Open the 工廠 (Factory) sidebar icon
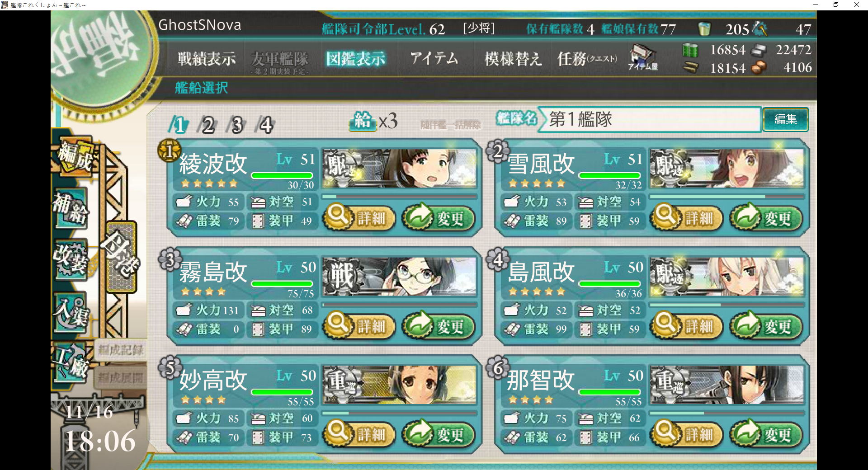Screen dimensions: 868x470 [71, 362]
